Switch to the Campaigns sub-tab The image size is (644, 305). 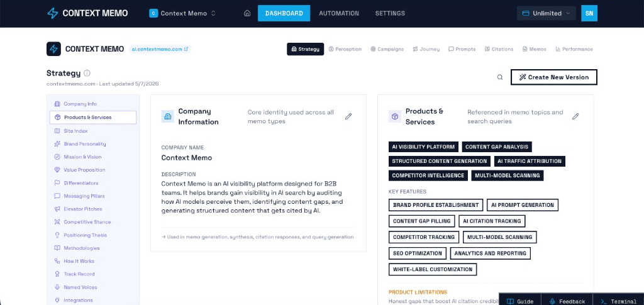coord(387,49)
